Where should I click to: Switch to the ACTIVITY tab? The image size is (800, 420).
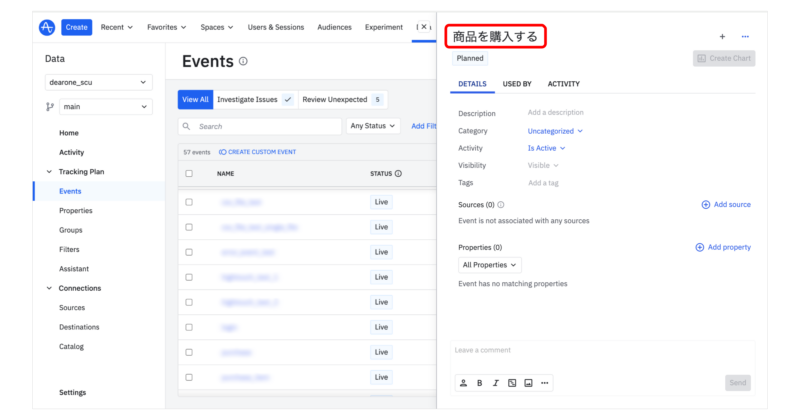[x=563, y=84]
